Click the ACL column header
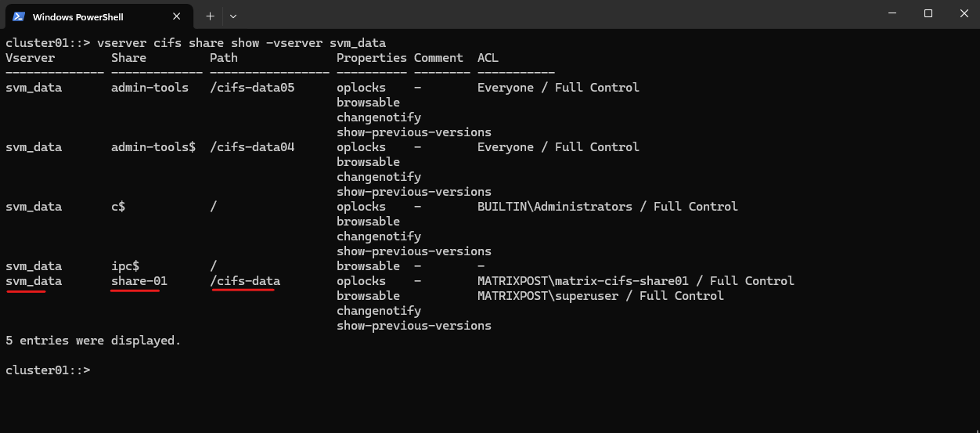The image size is (980, 433). pos(488,58)
